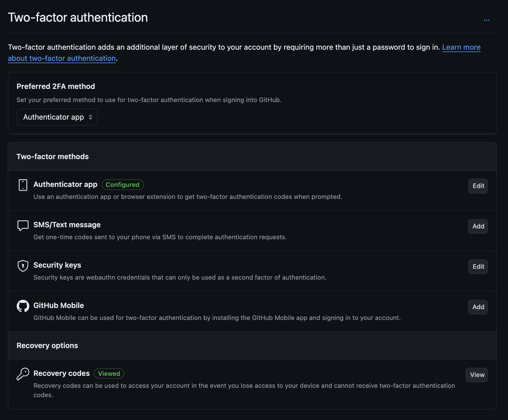Click the 'Security keys are webauthn credentials' description
The image size is (508, 420).
pos(180,277)
